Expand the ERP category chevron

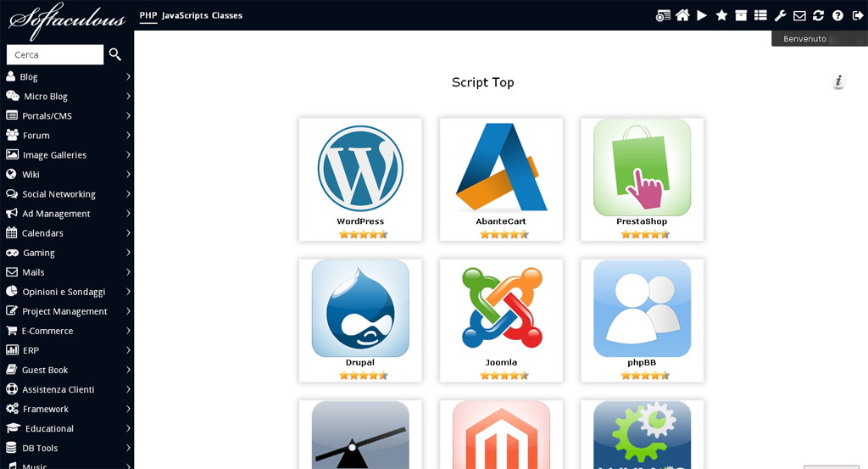[x=128, y=350]
